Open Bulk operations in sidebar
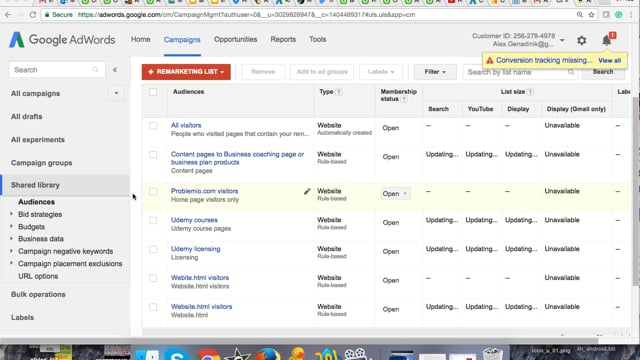 (38, 294)
